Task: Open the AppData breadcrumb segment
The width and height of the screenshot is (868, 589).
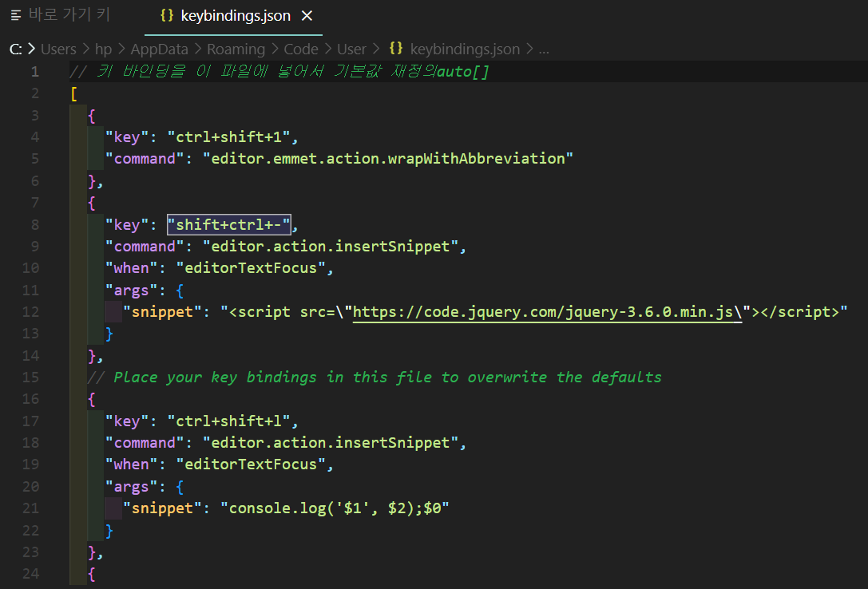Action: click(x=160, y=49)
